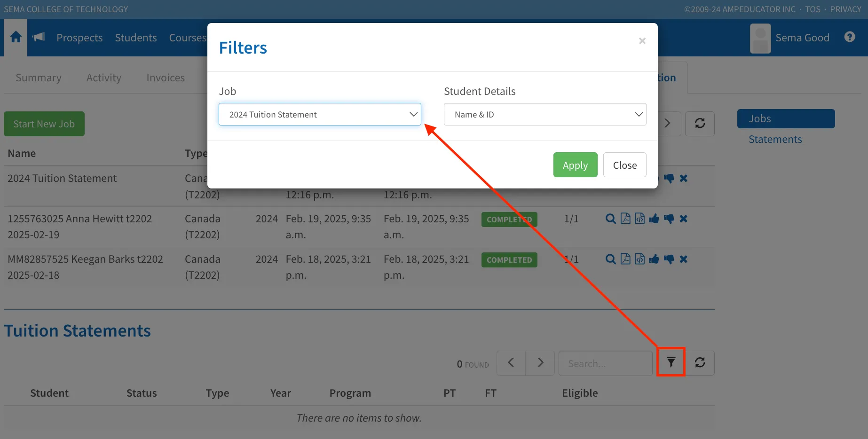Open the Student Details dropdown

pyautogui.click(x=545, y=114)
